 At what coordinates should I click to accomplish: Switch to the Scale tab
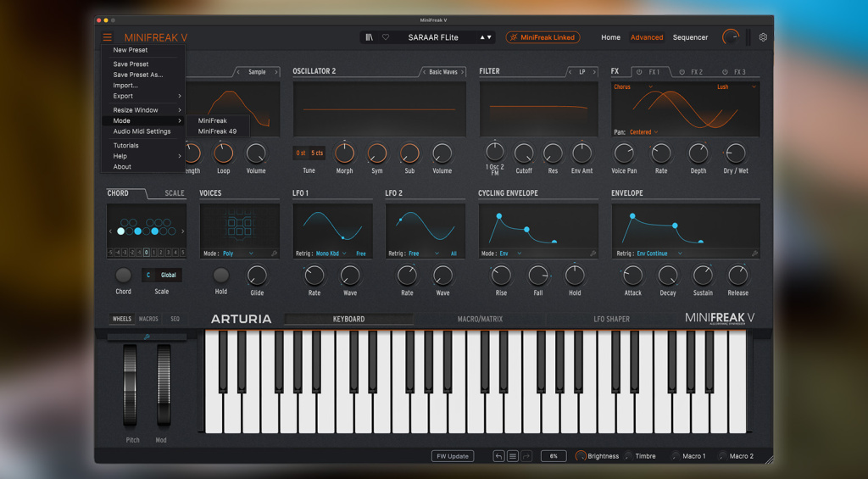click(175, 193)
